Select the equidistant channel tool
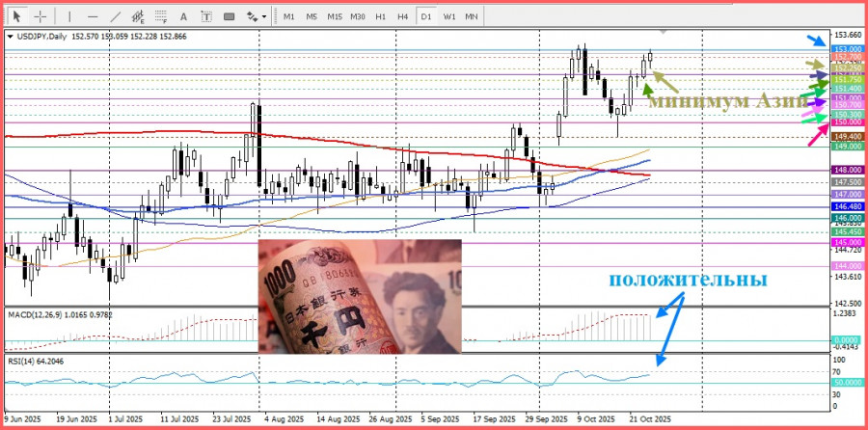 [x=138, y=16]
